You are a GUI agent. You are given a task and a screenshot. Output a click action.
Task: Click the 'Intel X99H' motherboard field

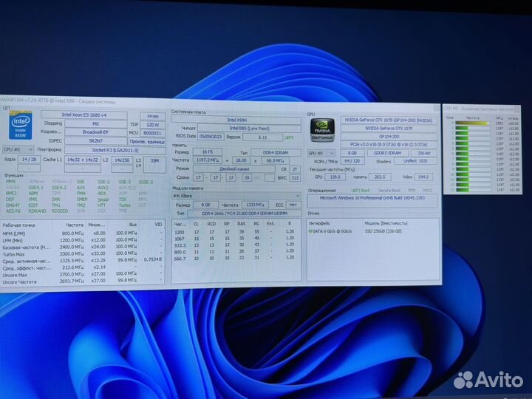click(x=236, y=120)
